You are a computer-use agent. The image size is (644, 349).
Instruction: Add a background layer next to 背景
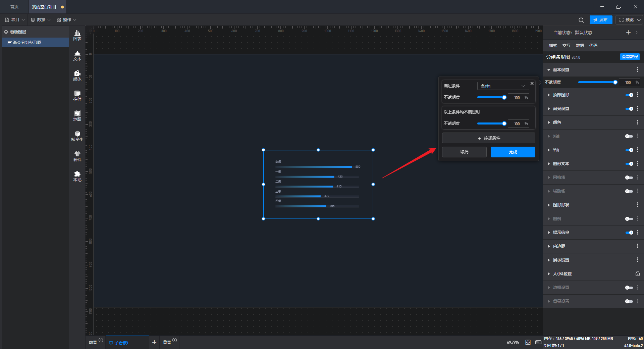click(174, 340)
